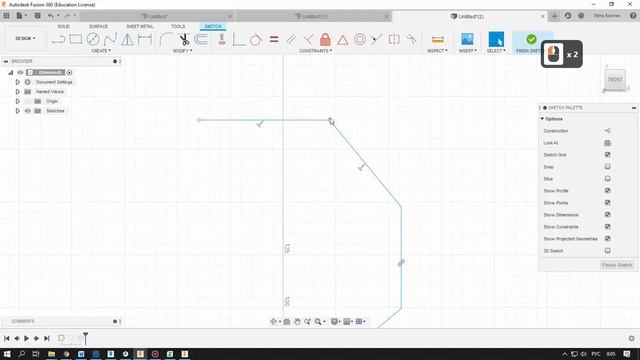Apply the Equal constraint
Screen dimensions: 640x360
point(274,40)
